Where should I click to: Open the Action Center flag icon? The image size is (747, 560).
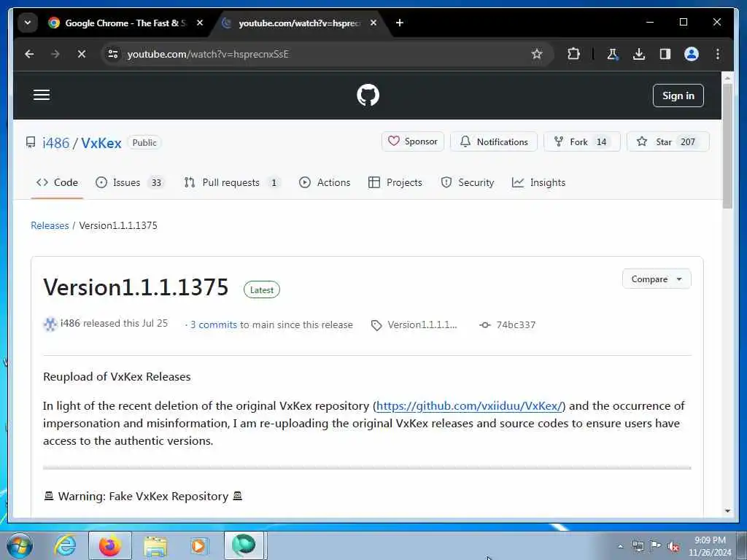coord(656,546)
